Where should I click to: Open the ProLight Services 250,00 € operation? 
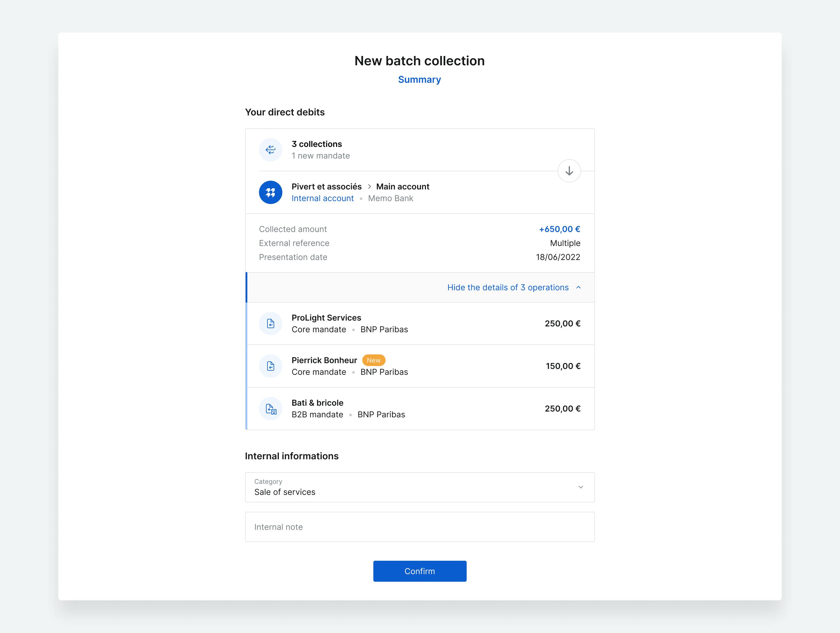tap(420, 323)
